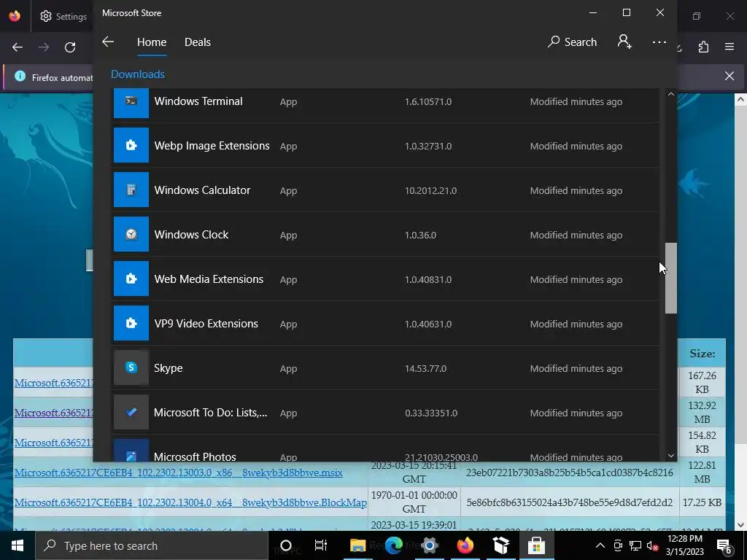
Task: Open the Store account sign-in icon
Action: point(624,42)
